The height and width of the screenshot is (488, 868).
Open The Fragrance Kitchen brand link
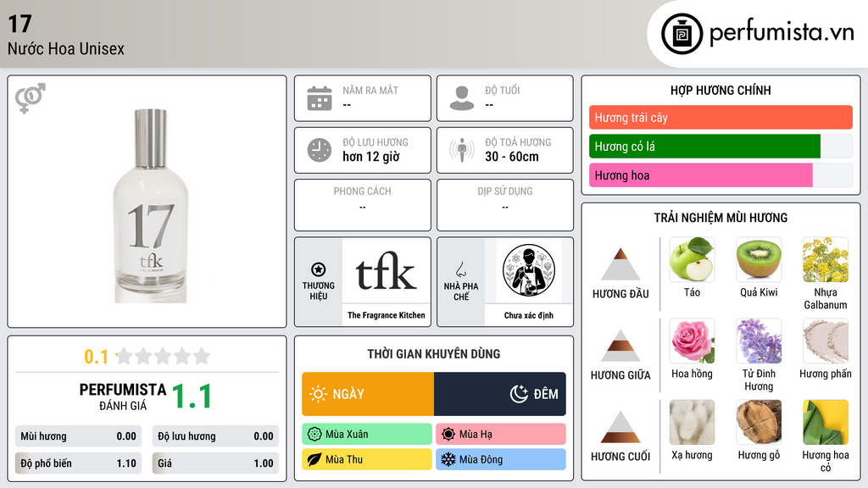(x=387, y=315)
